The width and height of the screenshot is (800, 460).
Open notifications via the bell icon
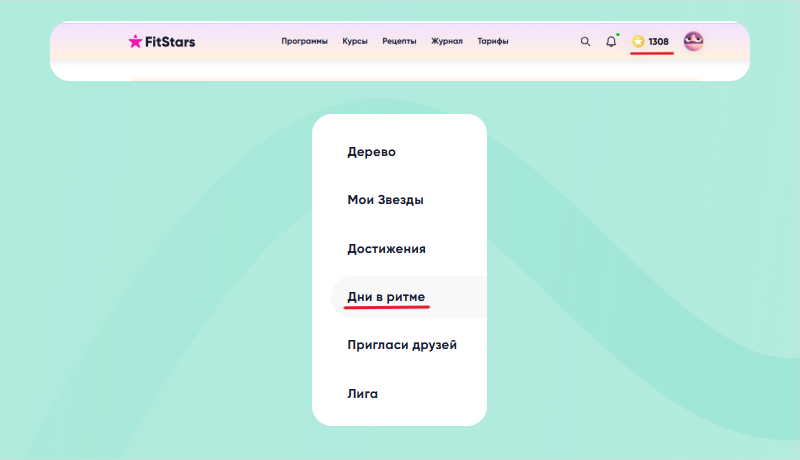pos(611,42)
